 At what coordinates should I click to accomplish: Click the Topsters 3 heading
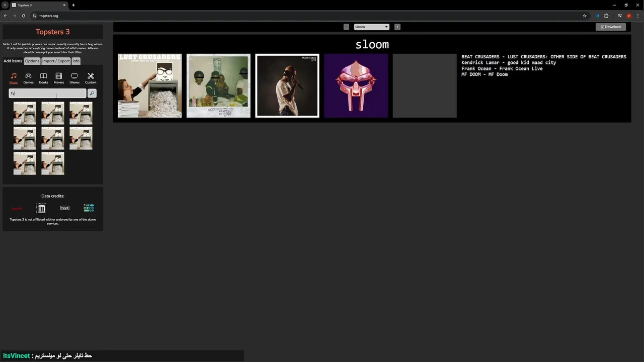(x=53, y=32)
